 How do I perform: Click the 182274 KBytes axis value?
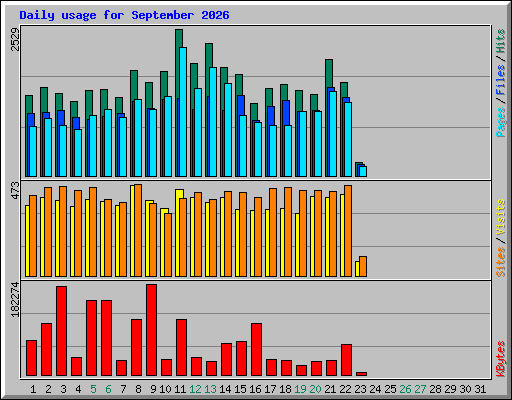15,299
